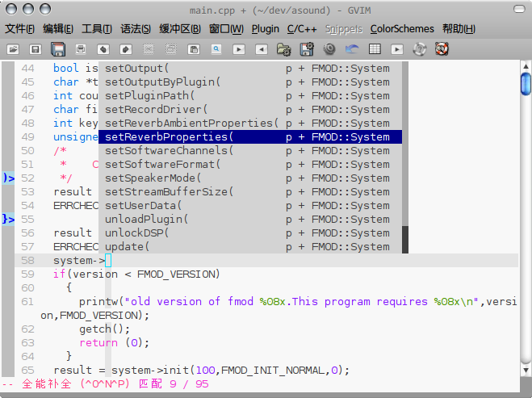Open the 文件(F) menu
532x398 pixels.
click(19, 29)
